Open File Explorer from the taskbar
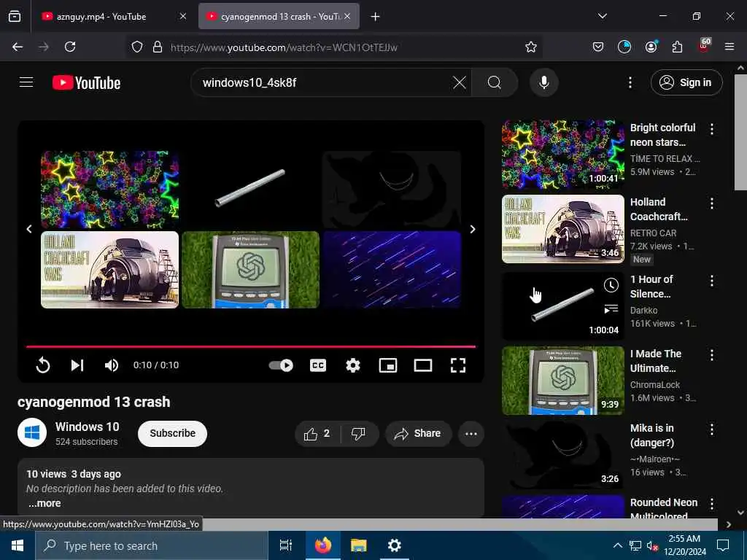 click(x=358, y=545)
